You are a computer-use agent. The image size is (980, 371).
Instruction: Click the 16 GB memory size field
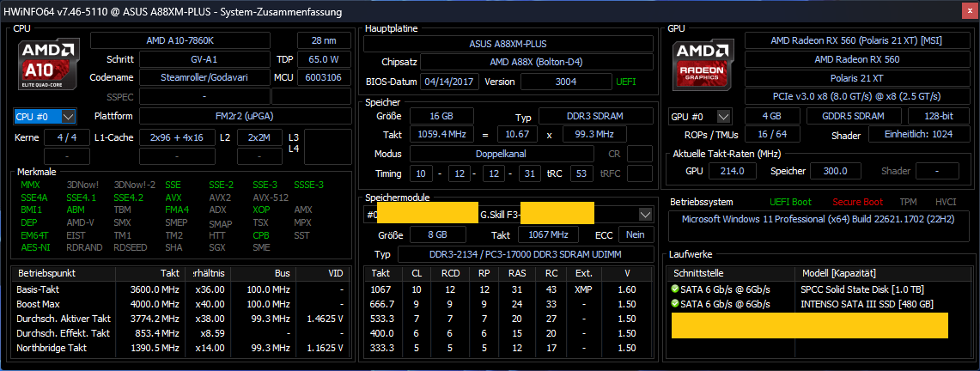(441, 116)
